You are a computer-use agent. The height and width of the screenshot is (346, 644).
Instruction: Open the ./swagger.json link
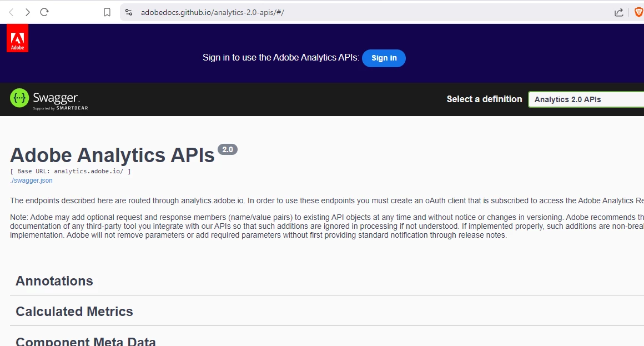coord(31,180)
